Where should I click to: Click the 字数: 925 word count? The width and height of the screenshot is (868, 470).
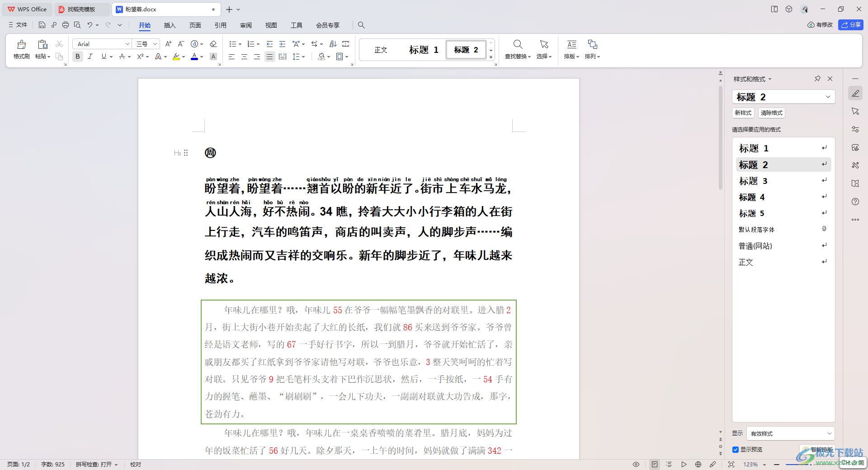53,465
